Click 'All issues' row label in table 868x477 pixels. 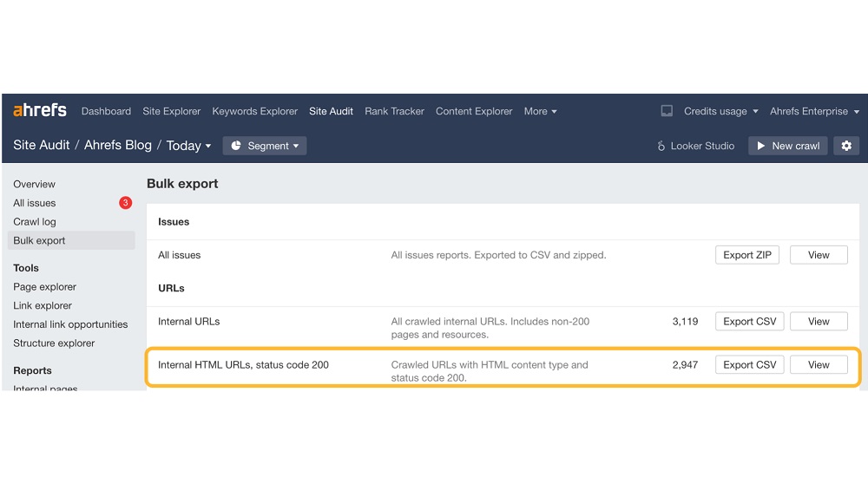[x=180, y=255]
